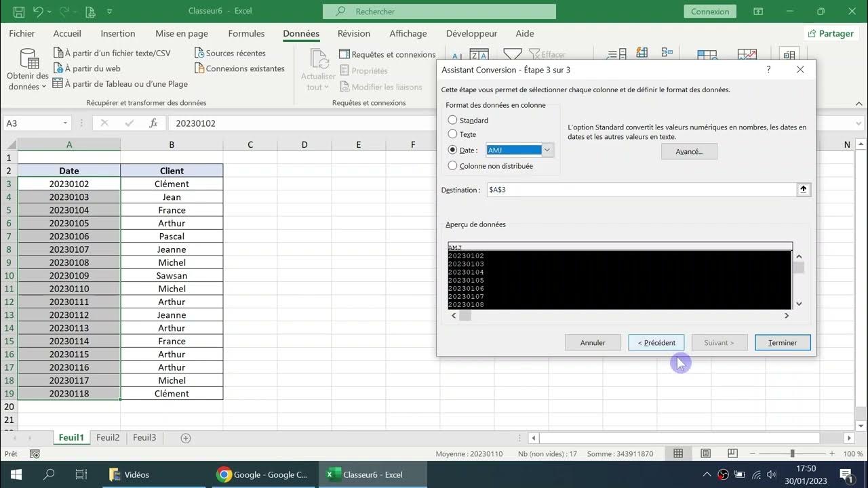Image resolution: width=868 pixels, height=488 pixels.
Task: Select Colonne non distribuée radio option
Action: (452, 166)
